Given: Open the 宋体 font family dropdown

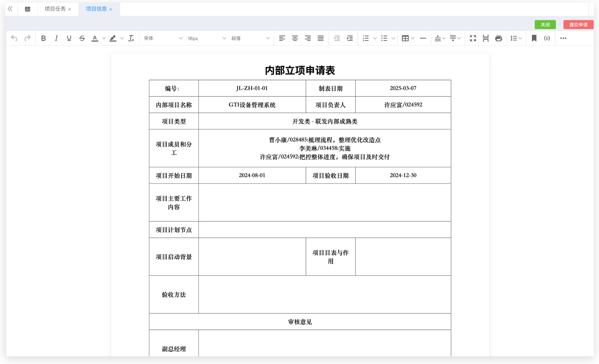Looking at the screenshot, I should click(163, 38).
